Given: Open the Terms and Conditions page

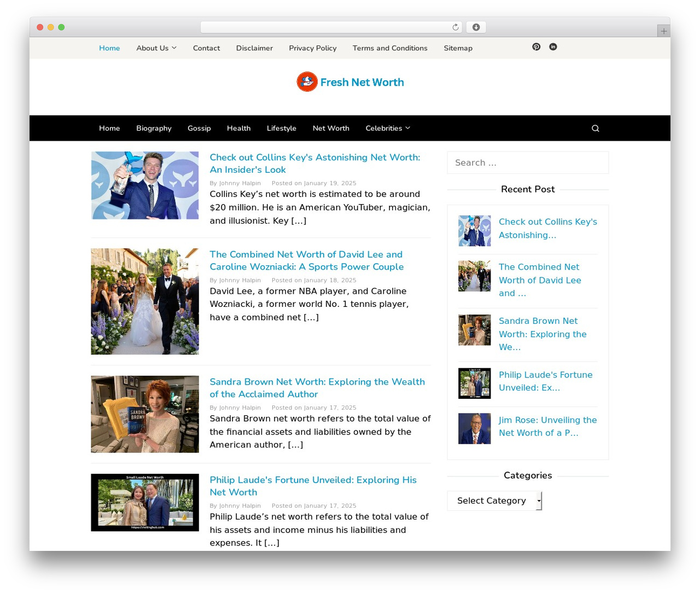Looking at the screenshot, I should pos(390,48).
